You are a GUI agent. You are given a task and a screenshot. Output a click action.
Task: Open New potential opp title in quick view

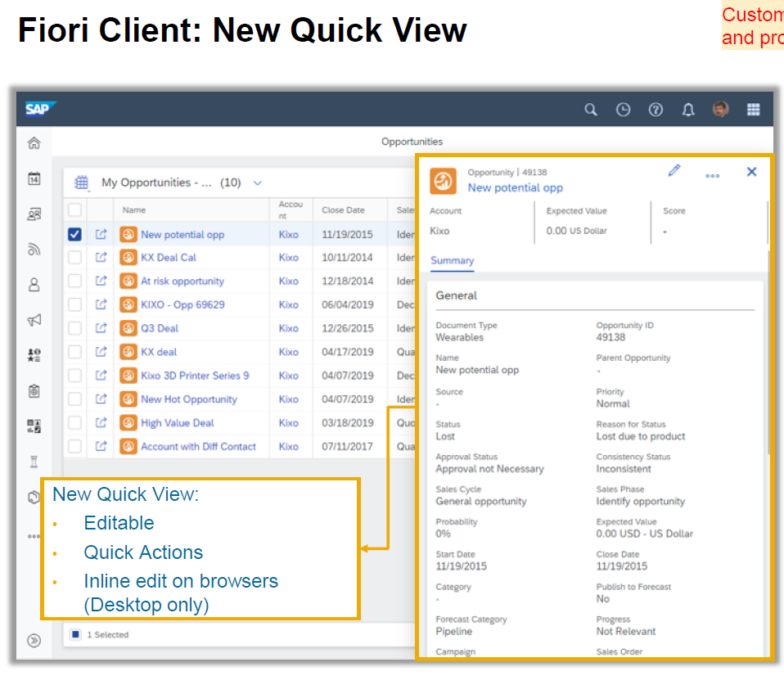[516, 188]
